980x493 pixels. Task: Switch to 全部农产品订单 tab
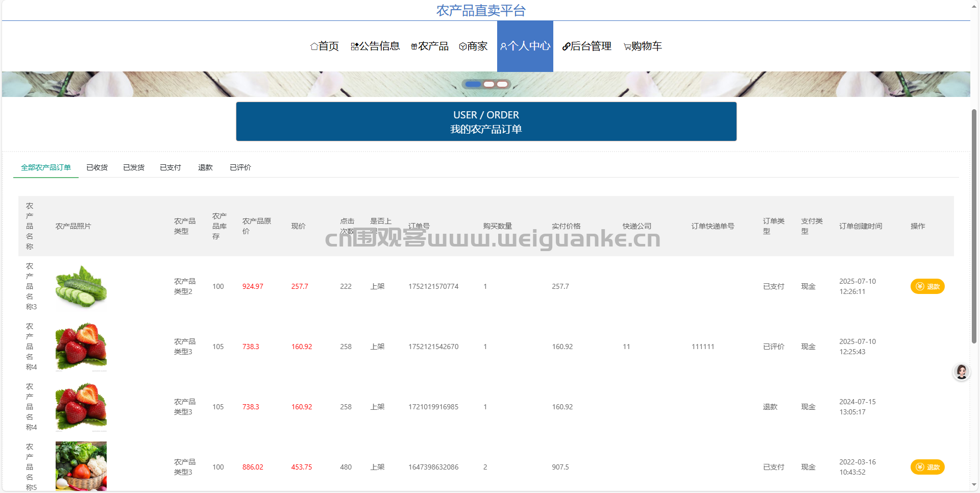(x=46, y=167)
